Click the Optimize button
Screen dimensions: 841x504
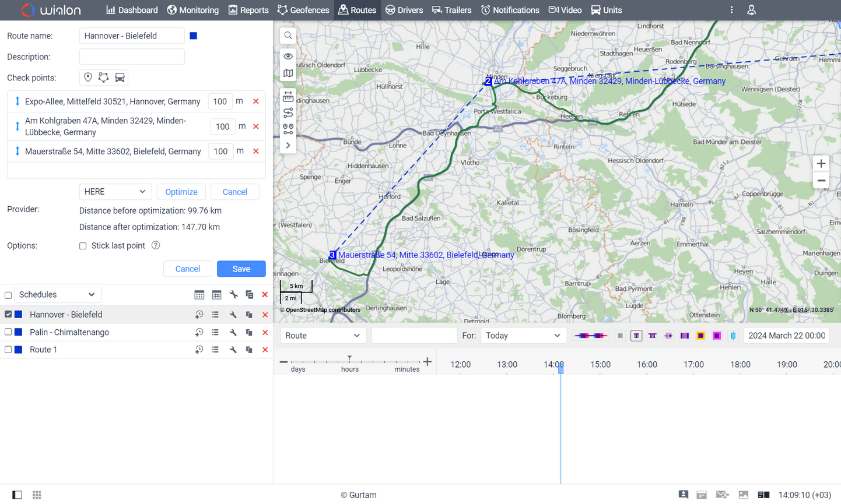181,192
